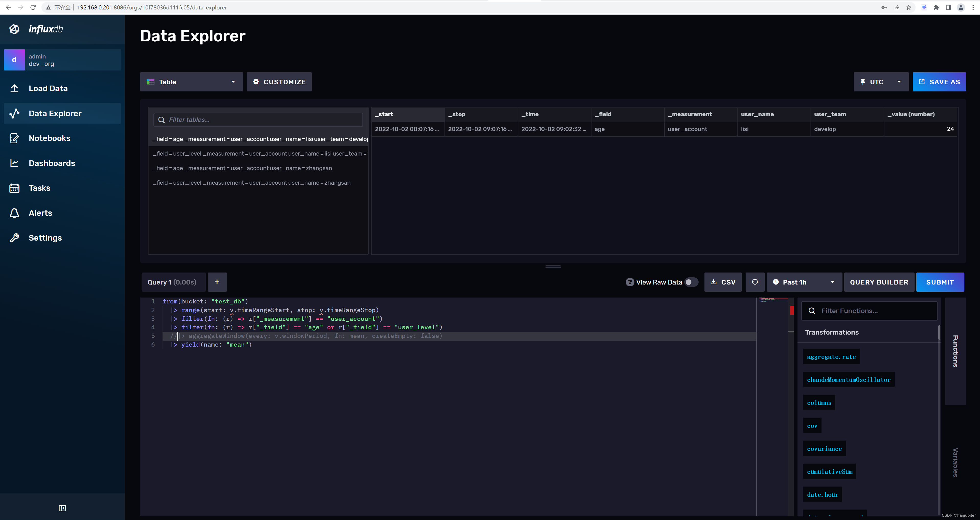Screen dimensions: 980x520
Task: Reload the browser page
Action: click(33, 7)
